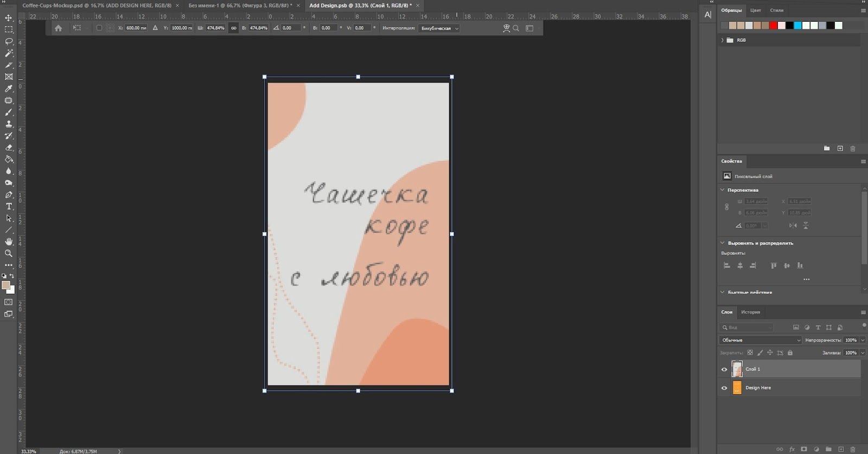Select the Eraser tool
Screen dimensions: 868x454
pos(9,147)
